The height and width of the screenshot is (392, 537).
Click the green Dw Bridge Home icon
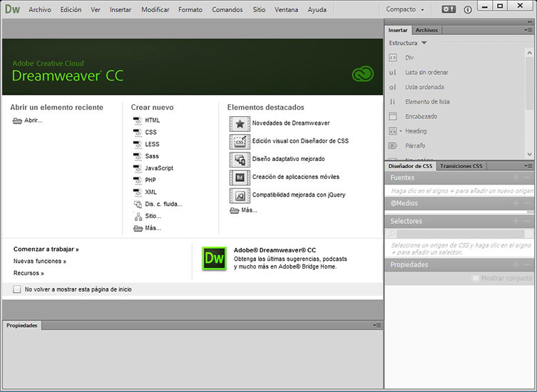(x=215, y=259)
